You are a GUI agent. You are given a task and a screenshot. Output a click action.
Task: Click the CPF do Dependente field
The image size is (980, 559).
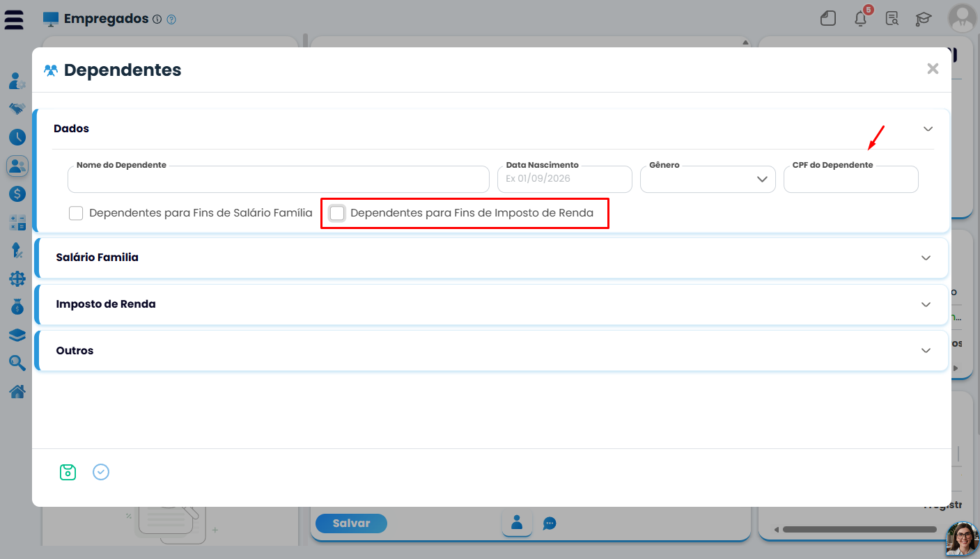coord(851,180)
